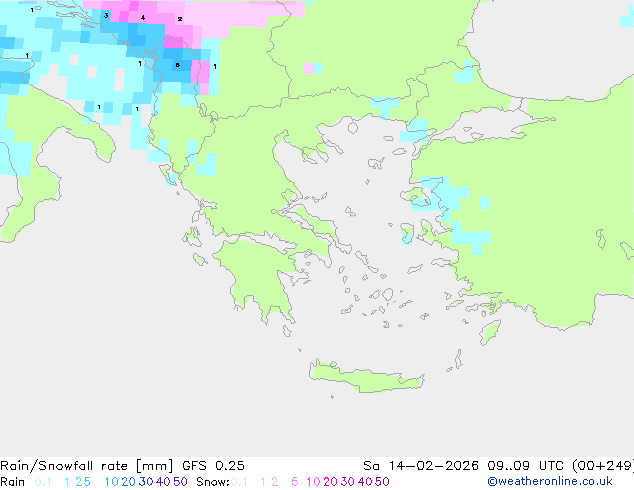The image size is (634, 490).
Task: Click the map value '3' on the blue cell
Action: click(x=106, y=16)
